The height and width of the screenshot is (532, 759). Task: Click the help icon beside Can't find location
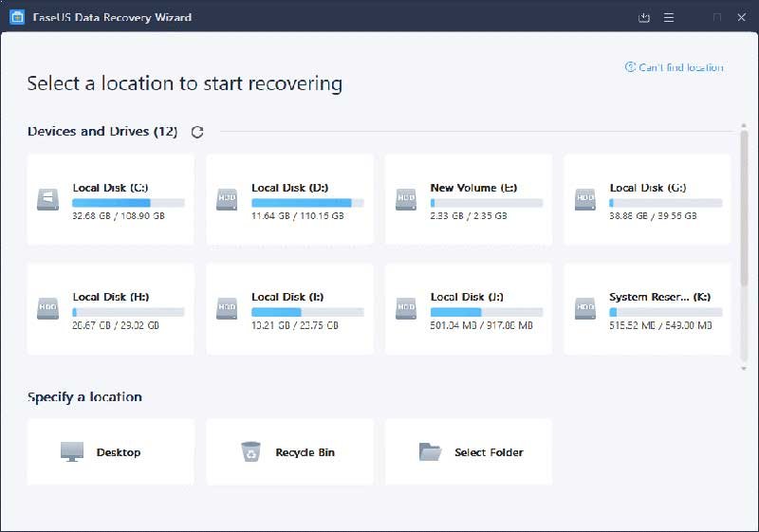click(x=630, y=66)
